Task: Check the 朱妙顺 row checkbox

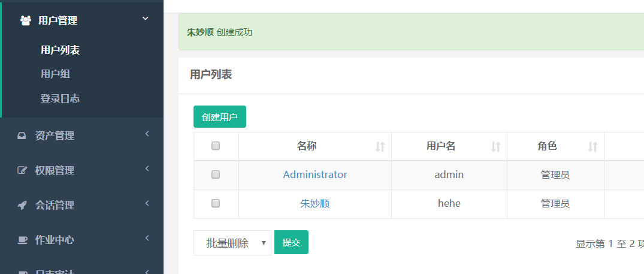Action: click(x=216, y=203)
